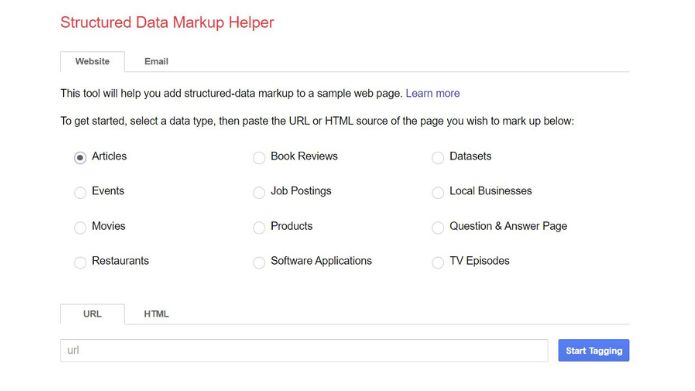Focus the url text field
This screenshot has height=391, width=695.
304,351
